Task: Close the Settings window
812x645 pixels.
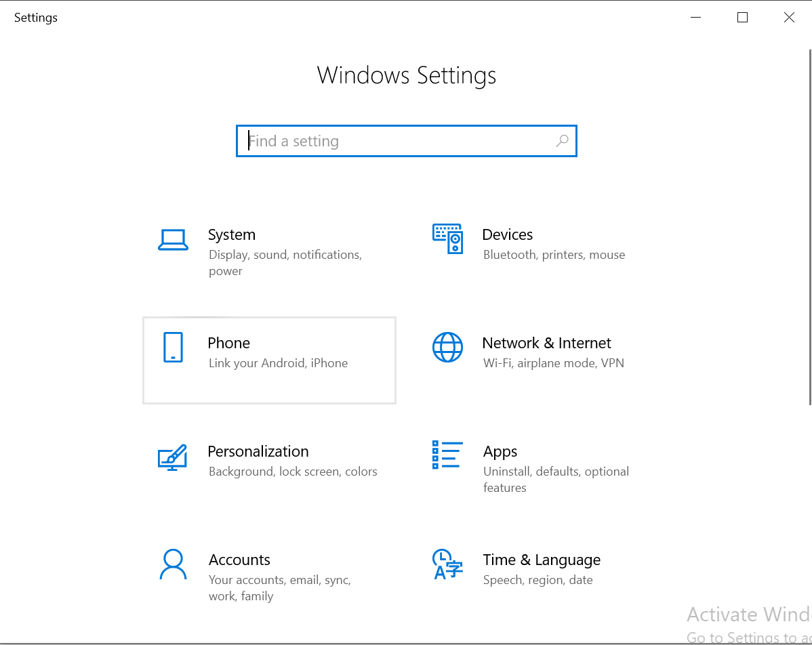Action: [x=789, y=18]
